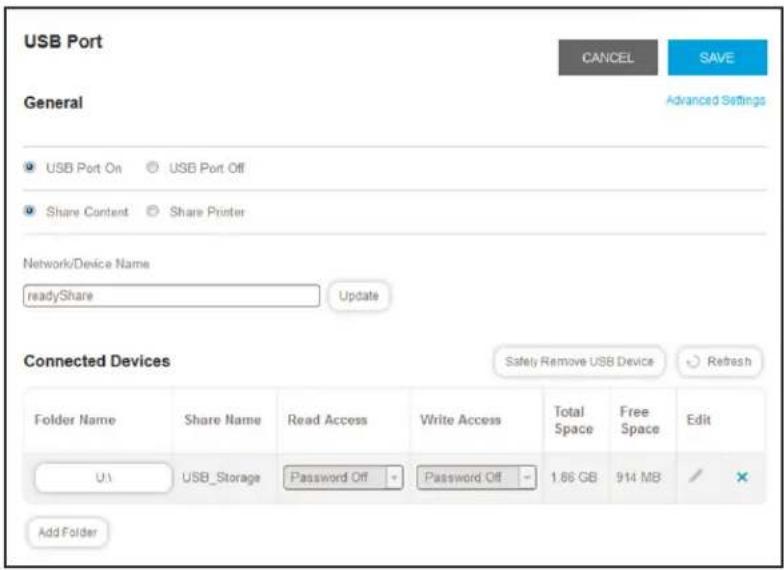Click the Free Space column header
The height and width of the screenshot is (570, 784).
(640, 420)
